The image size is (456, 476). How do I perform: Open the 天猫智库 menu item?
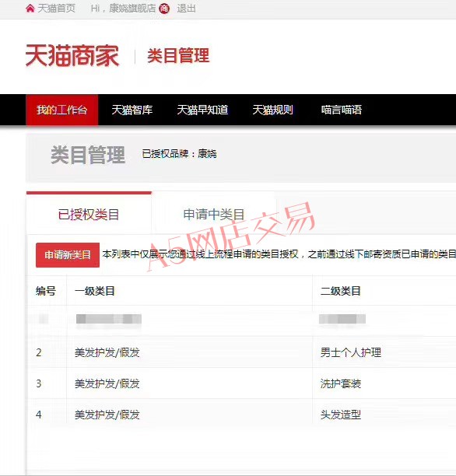[132, 110]
